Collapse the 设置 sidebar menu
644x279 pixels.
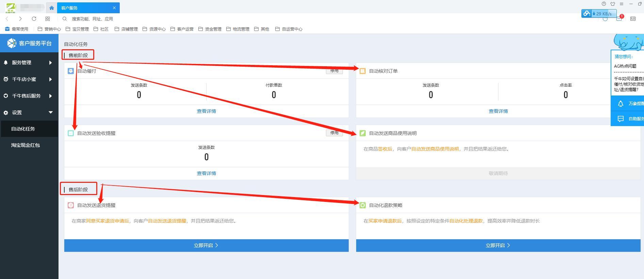pyautogui.click(x=29, y=112)
